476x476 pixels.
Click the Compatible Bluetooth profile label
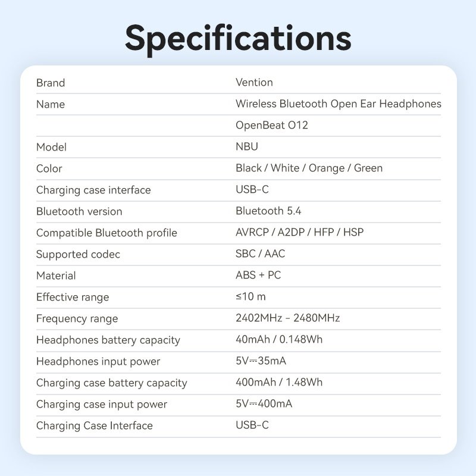[107, 233]
